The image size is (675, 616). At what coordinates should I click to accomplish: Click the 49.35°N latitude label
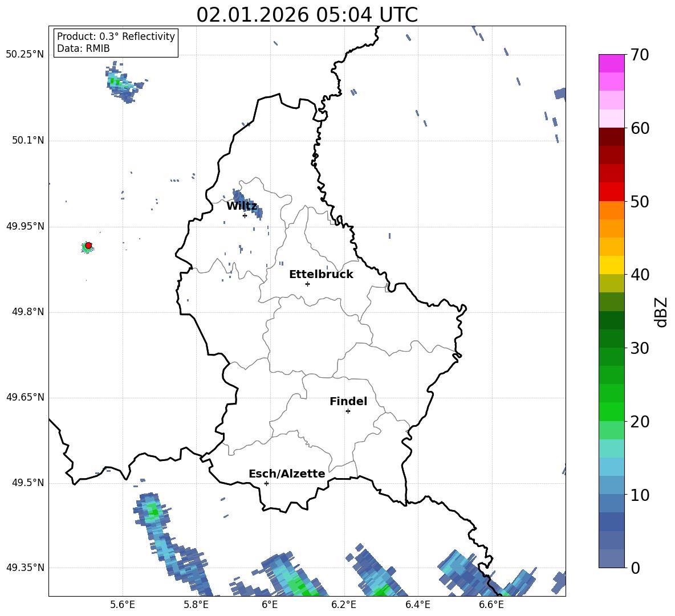[25, 568]
